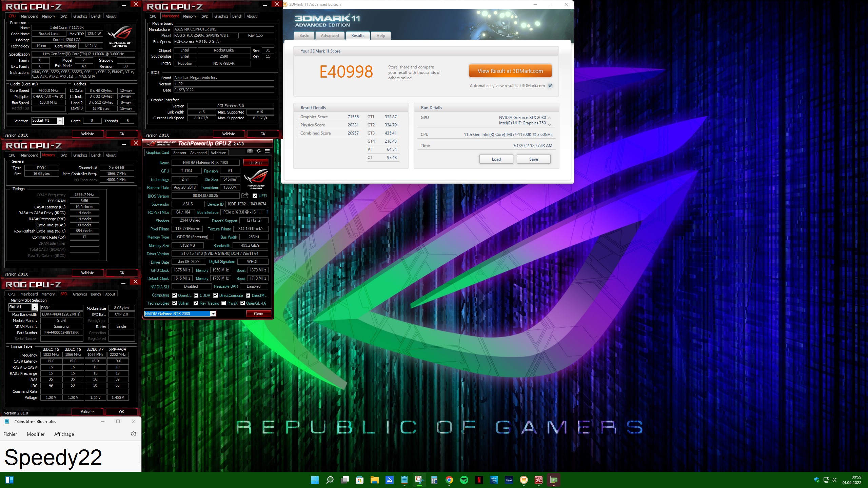Open Windows Start menu
This screenshot has width=868, height=488.
pyautogui.click(x=315, y=480)
